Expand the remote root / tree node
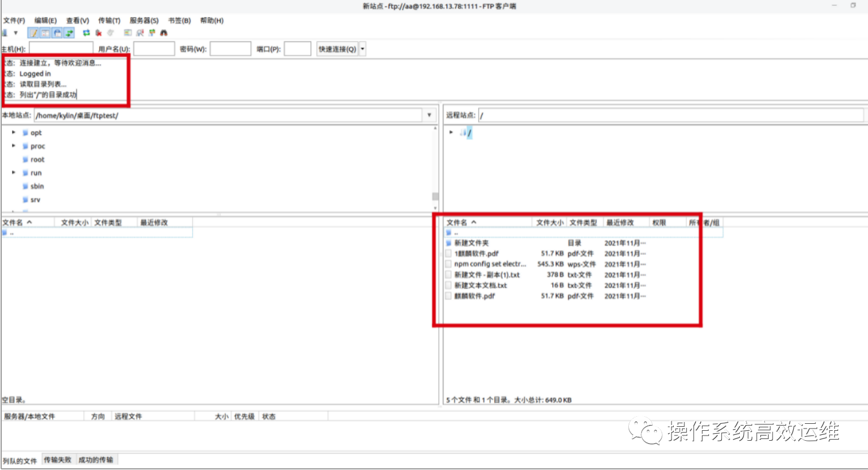The width and height of the screenshot is (868, 470). 451,132
